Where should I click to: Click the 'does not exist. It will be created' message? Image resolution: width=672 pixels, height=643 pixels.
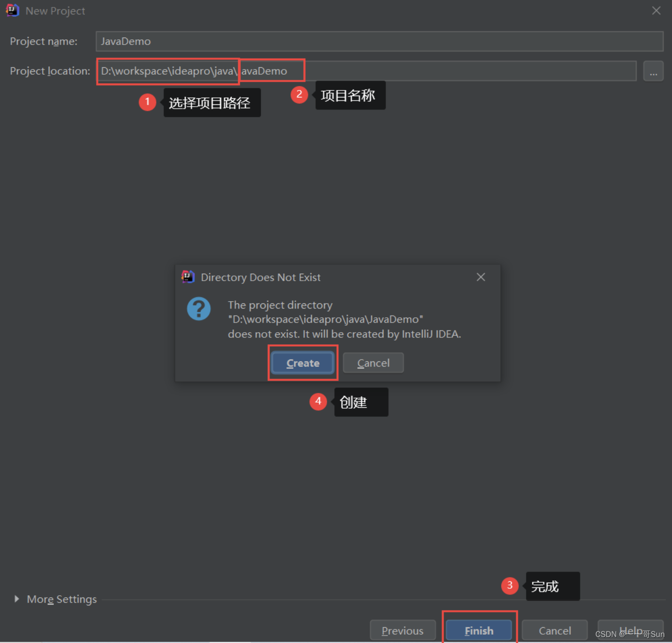[344, 334]
